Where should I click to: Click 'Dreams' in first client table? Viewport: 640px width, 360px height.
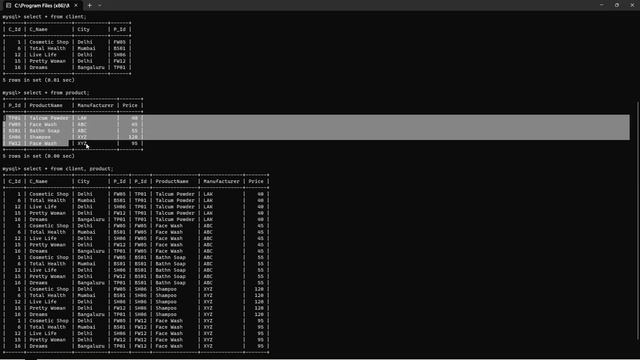point(38,67)
